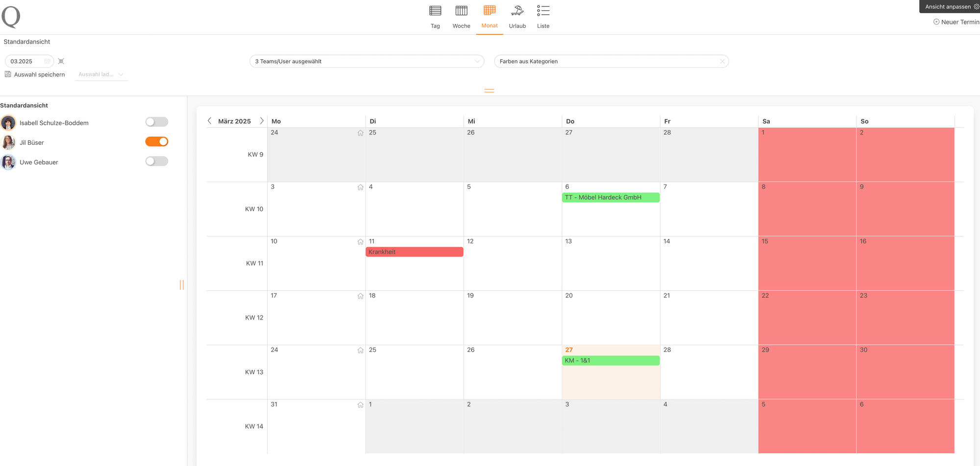Switch to Tag day view icon
This screenshot has height=466, width=980.
(x=435, y=11)
